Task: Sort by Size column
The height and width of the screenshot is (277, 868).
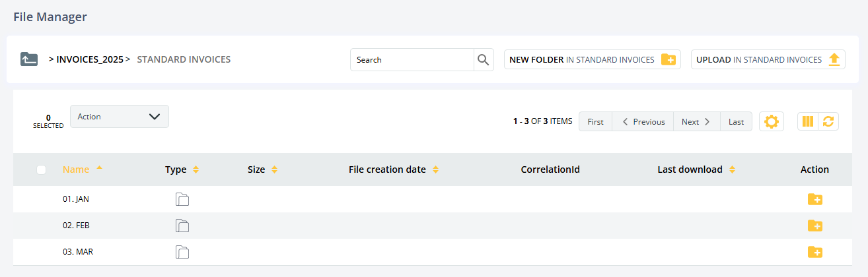Action: tap(256, 169)
